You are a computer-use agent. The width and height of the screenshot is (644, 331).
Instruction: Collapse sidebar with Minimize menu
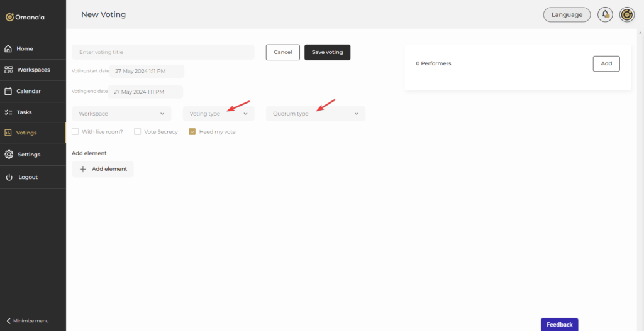(27, 320)
